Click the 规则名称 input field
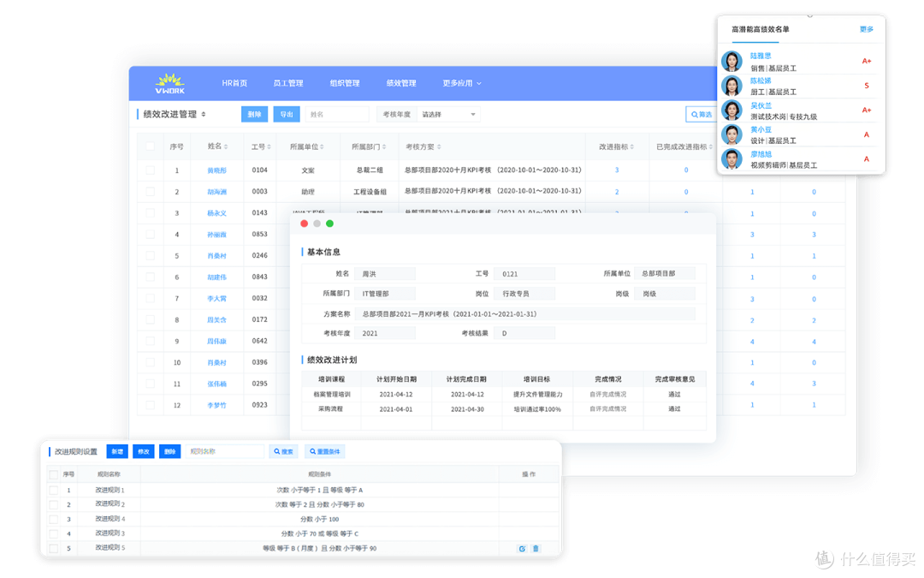The height and width of the screenshot is (578, 924). click(x=224, y=452)
